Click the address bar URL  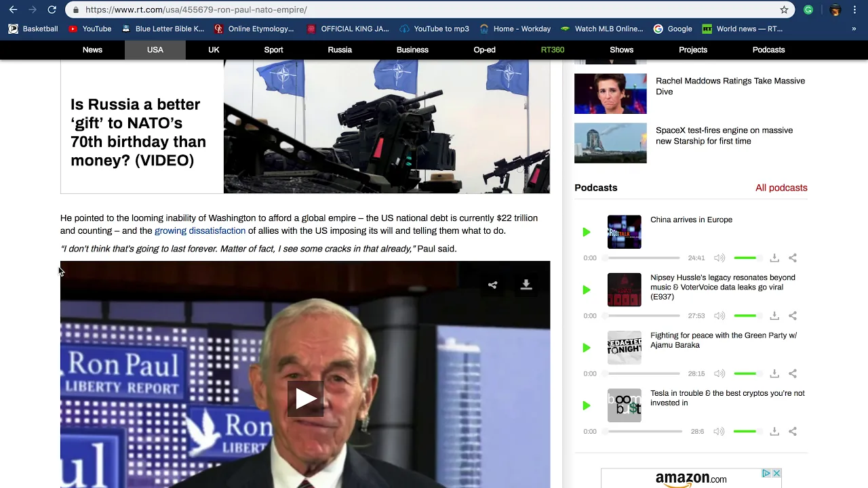(196, 9)
